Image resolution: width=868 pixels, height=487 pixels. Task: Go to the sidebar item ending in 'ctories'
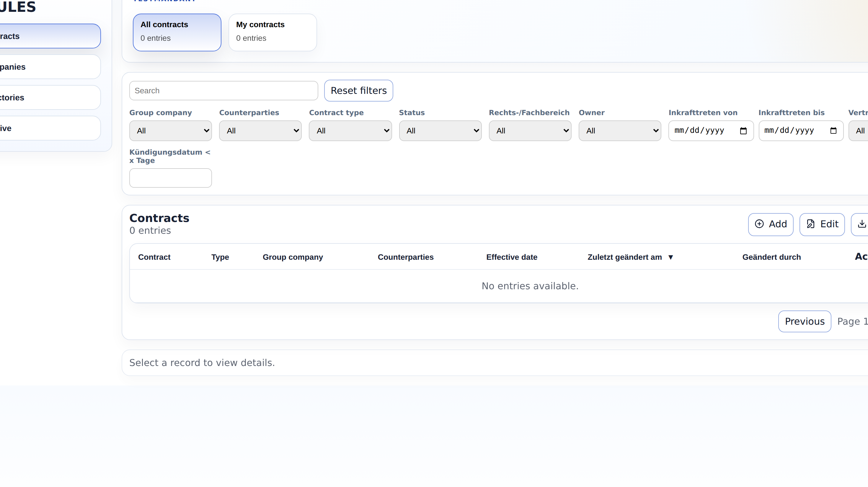(x=50, y=97)
